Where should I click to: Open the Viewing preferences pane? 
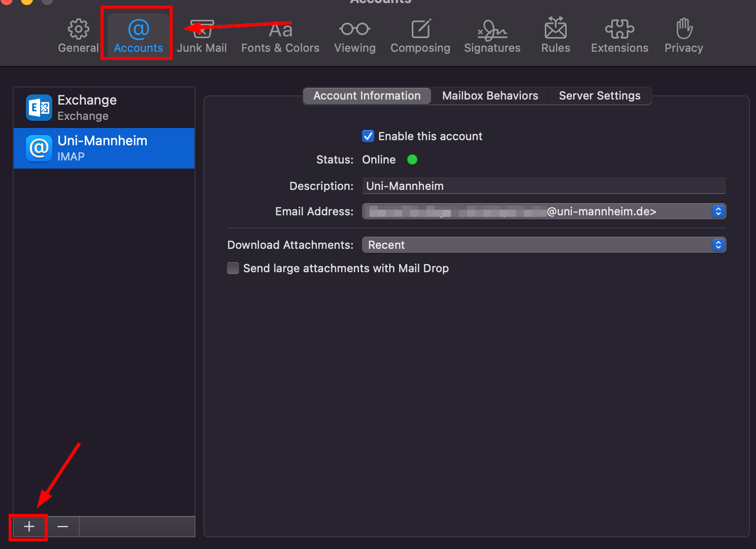click(x=355, y=36)
